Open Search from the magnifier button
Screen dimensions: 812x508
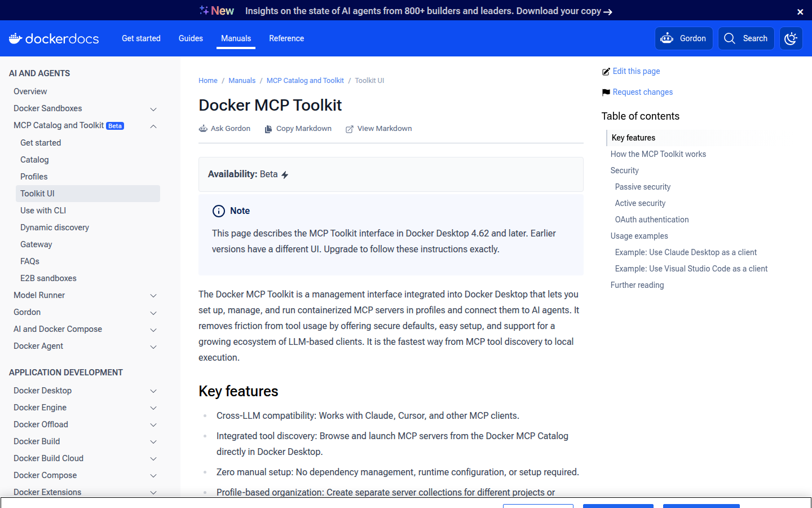(x=745, y=38)
